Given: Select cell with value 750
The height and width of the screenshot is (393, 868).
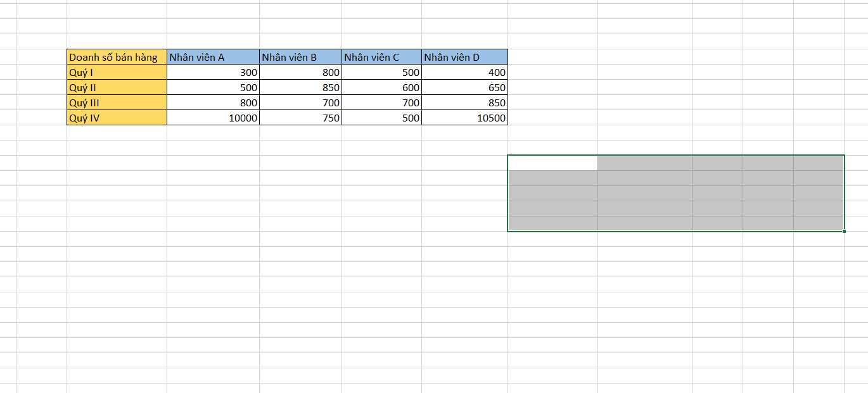Looking at the screenshot, I should [300, 118].
